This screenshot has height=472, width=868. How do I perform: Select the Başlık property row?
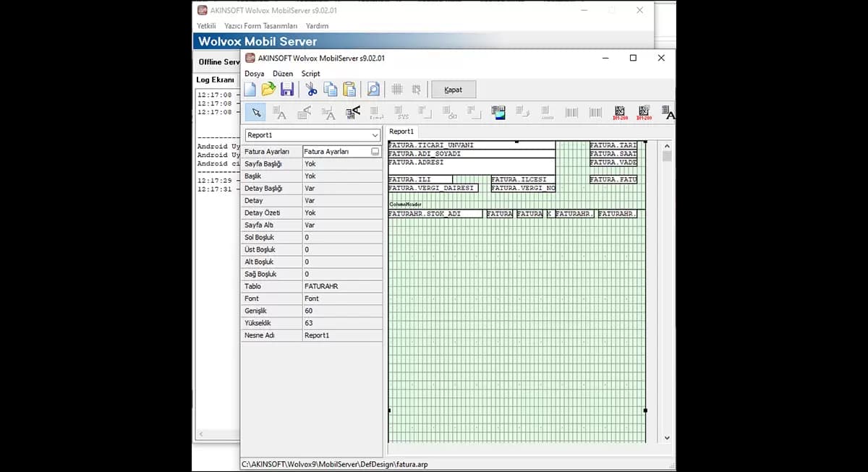point(311,176)
